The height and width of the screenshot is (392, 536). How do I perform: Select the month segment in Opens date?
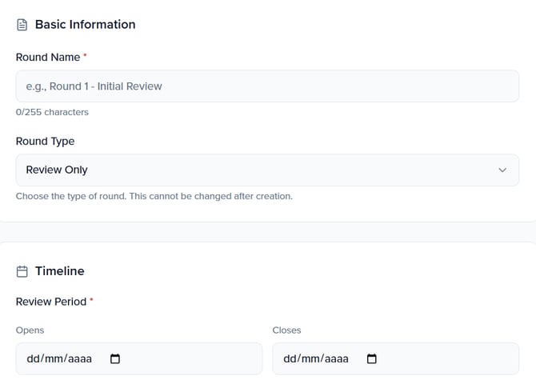[54, 359]
